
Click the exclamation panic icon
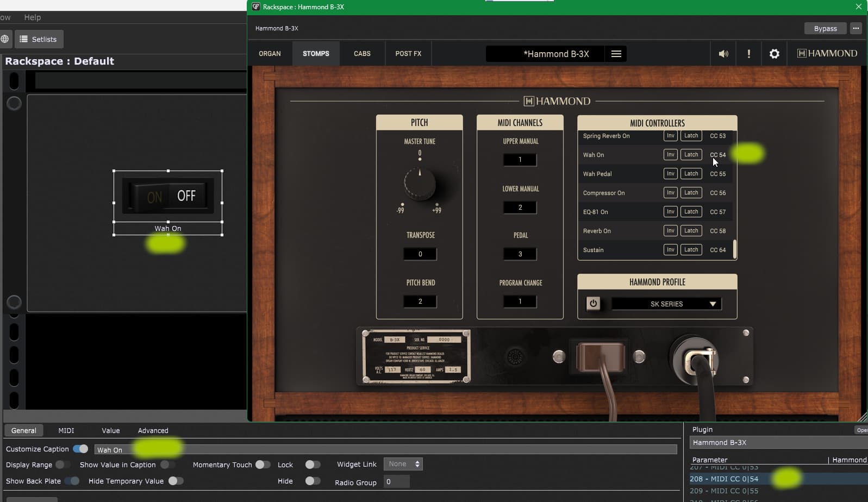[749, 54]
